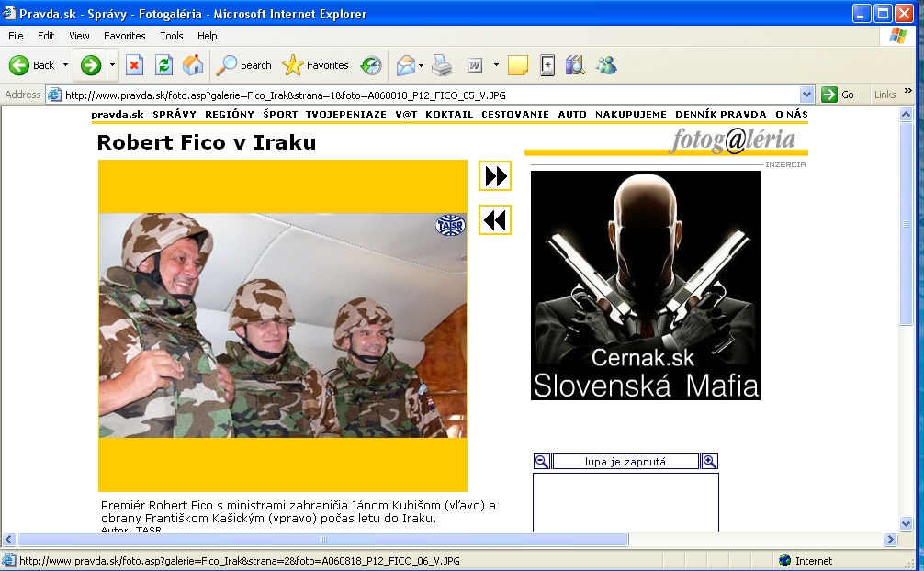The width and height of the screenshot is (924, 571).
Task: Click the zoom-out magnifier icon
Action: coord(542,462)
